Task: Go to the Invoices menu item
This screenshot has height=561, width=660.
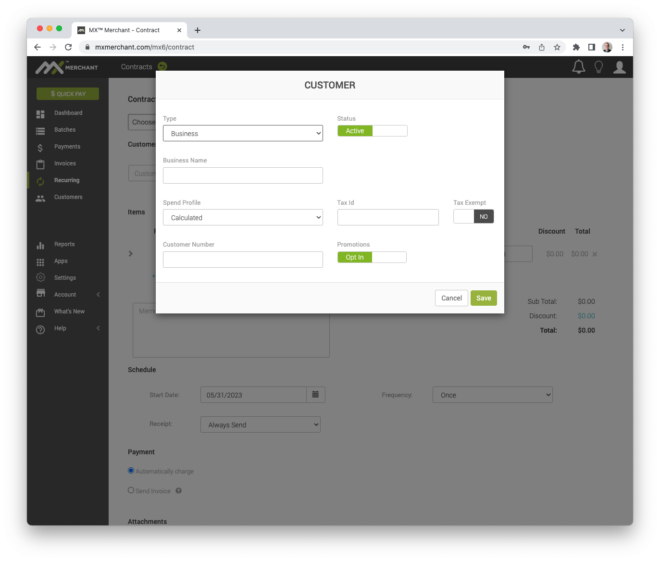Action: tap(65, 163)
